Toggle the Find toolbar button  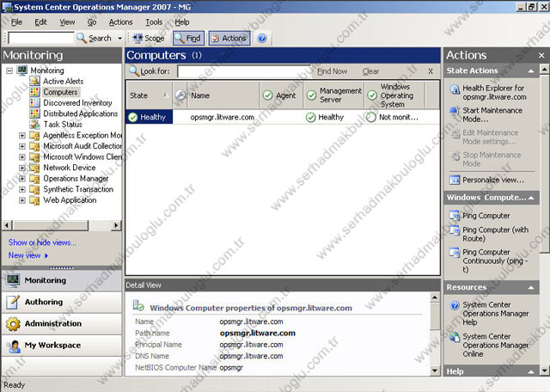pyautogui.click(x=188, y=38)
